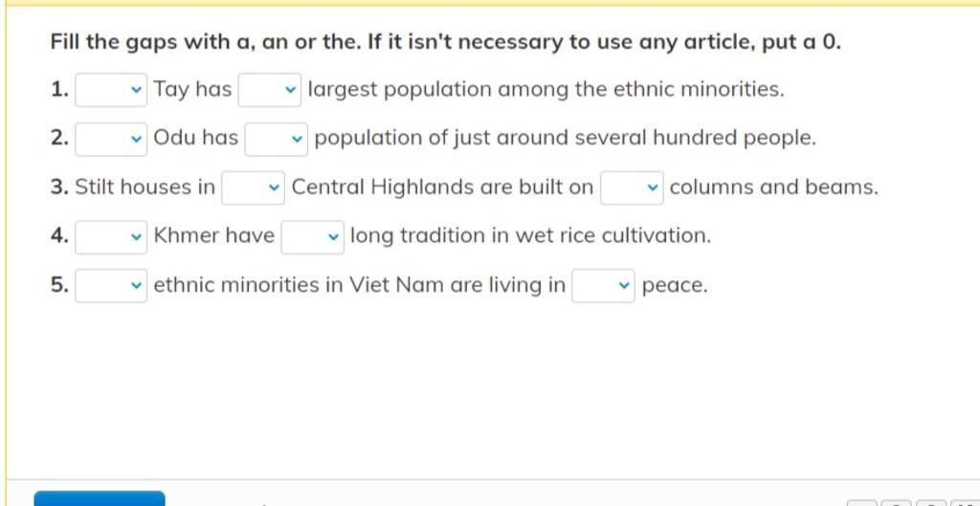Image resolution: width=980 pixels, height=506 pixels.
Task: Expand the article dropdown before 'Odu has'
Action: click(x=111, y=139)
